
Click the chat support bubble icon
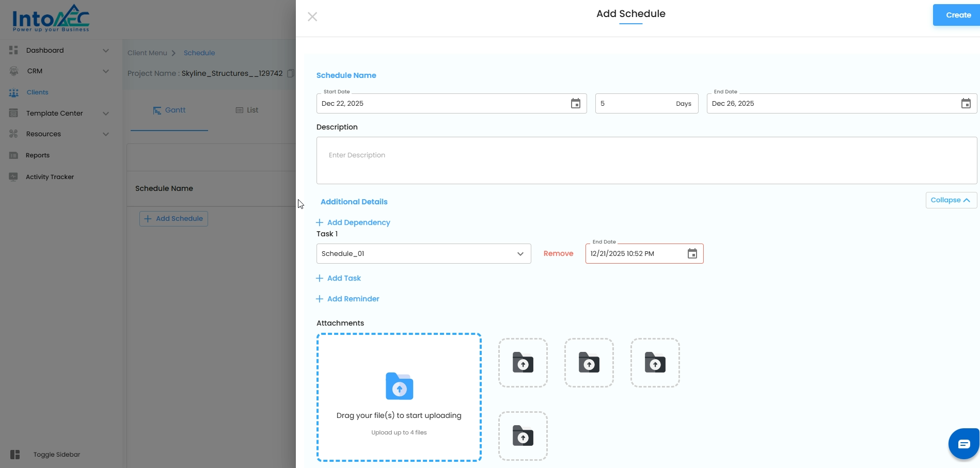click(963, 444)
